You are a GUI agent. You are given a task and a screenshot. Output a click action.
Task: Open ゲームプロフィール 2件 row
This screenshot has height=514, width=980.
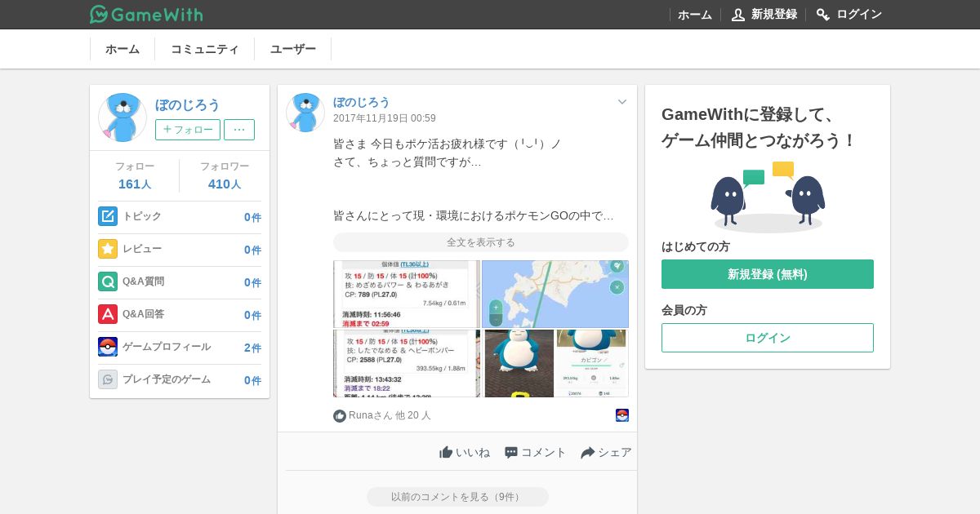pos(180,348)
